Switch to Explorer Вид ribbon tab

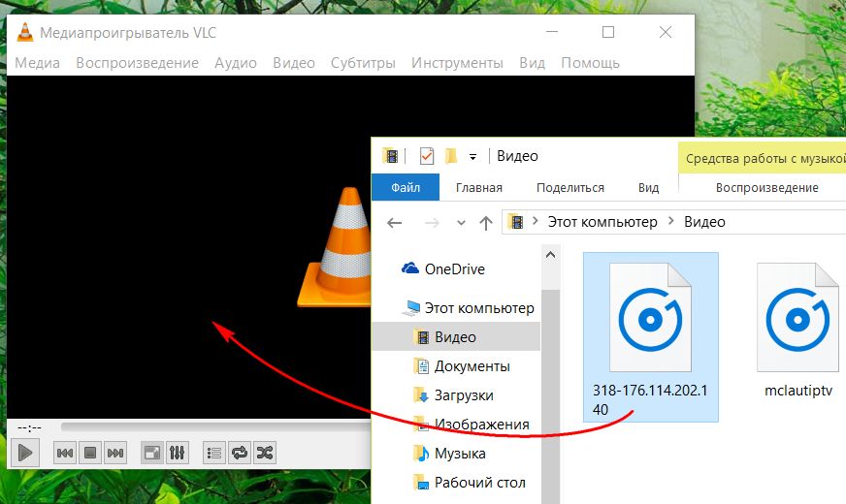pyautogui.click(x=648, y=188)
